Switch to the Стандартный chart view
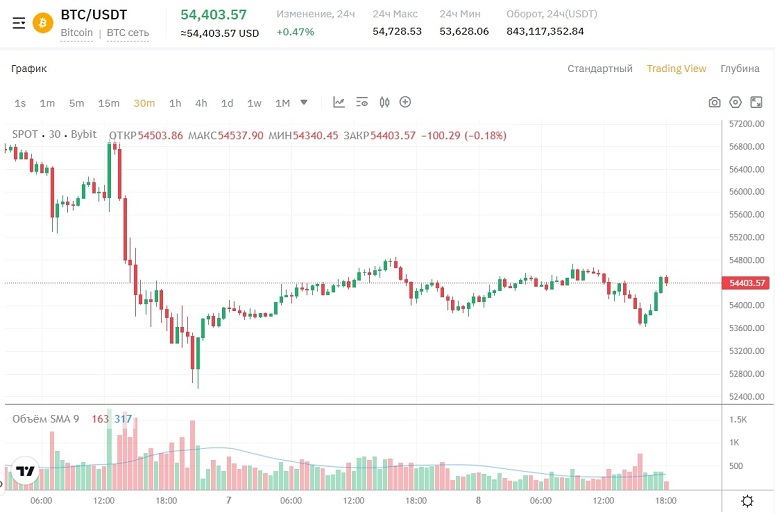Image resolution: width=775 pixels, height=514 pixels. pos(600,69)
